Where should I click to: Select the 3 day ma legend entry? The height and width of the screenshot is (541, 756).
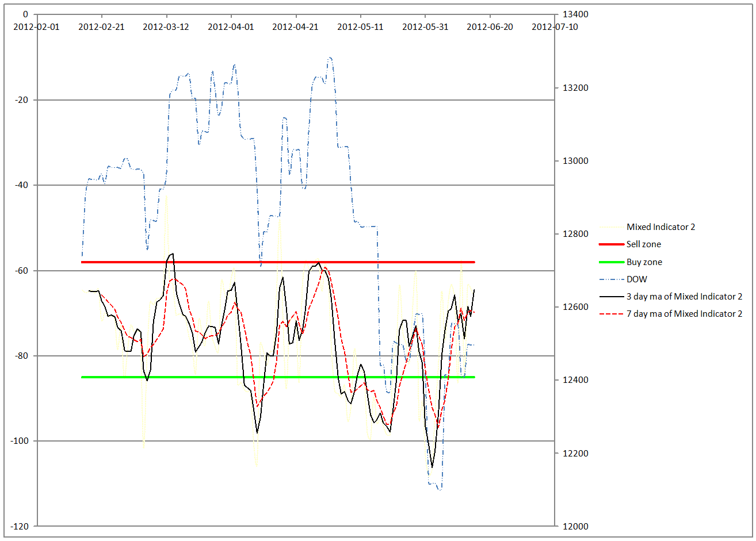(684, 297)
